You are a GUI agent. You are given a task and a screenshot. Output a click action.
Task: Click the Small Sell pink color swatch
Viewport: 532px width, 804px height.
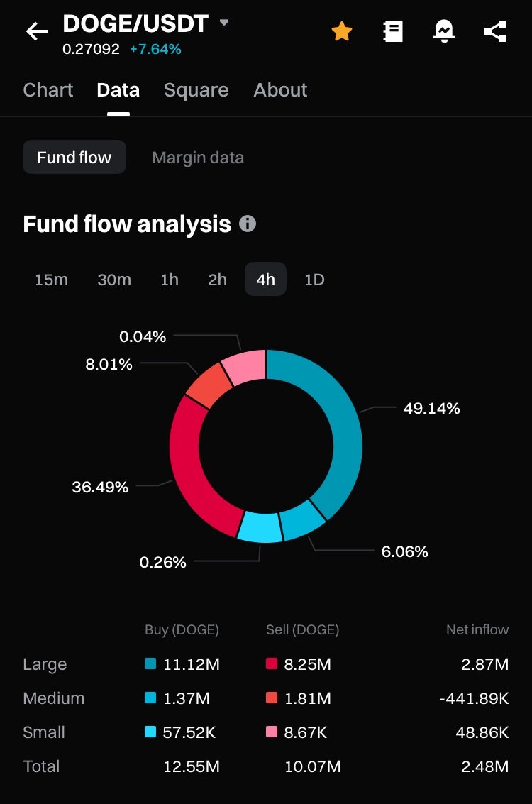click(271, 732)
